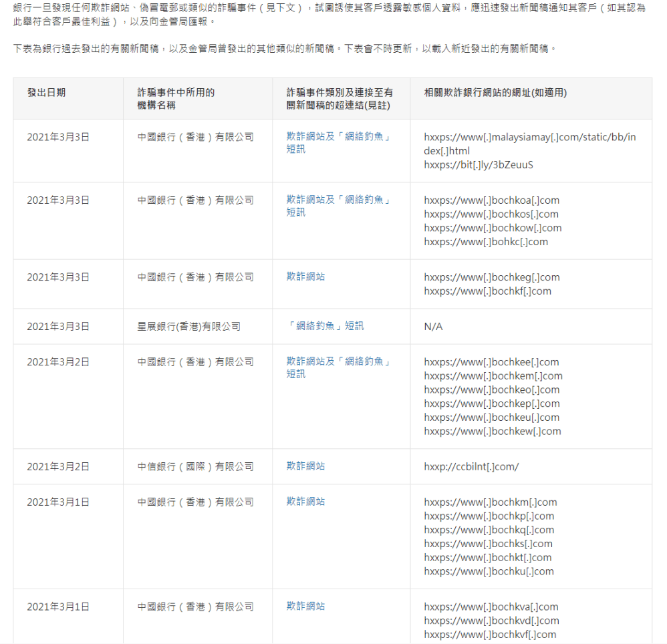Open the 欺詐網站 link in first 2021年3月1日 row
Image resolution: width=667 pixels, height=644 pixels.
point(305,502)
